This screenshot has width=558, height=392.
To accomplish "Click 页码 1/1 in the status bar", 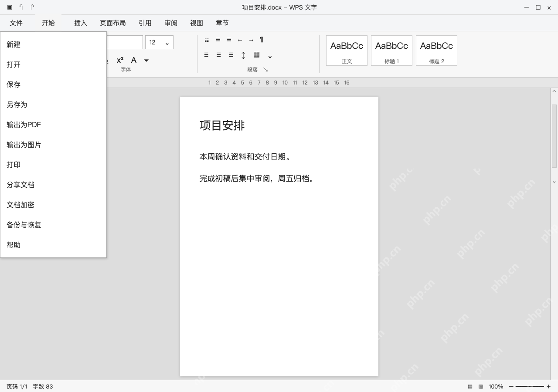I will click(17, 386).
